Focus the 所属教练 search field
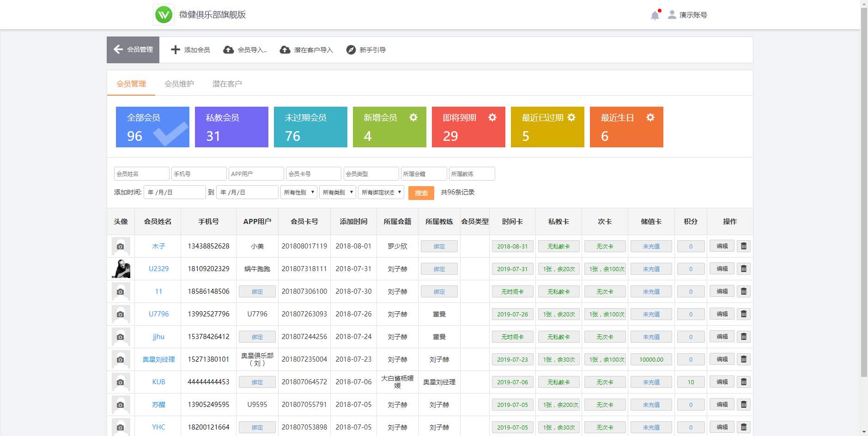 coord(472,174)
